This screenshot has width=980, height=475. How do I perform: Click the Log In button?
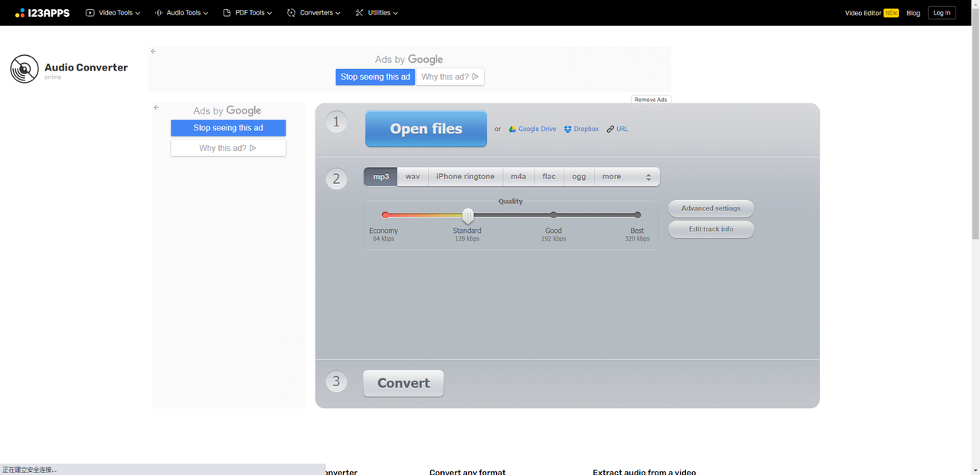point(942,13)
